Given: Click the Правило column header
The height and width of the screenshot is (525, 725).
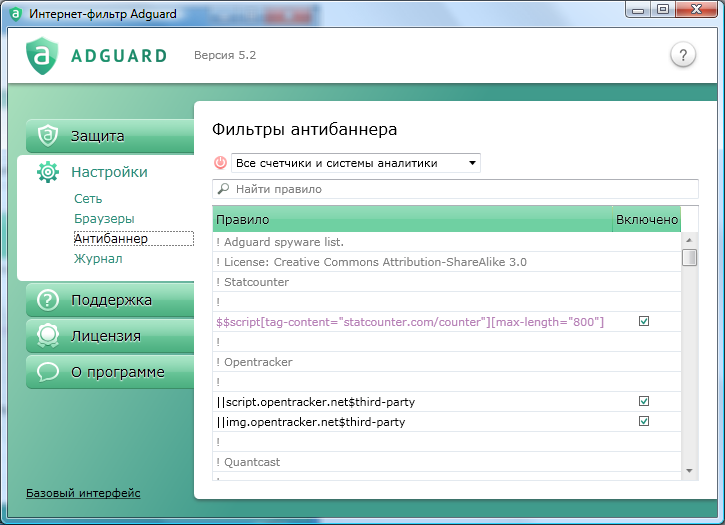Looking at the screenshot, I should coord(412,219).
